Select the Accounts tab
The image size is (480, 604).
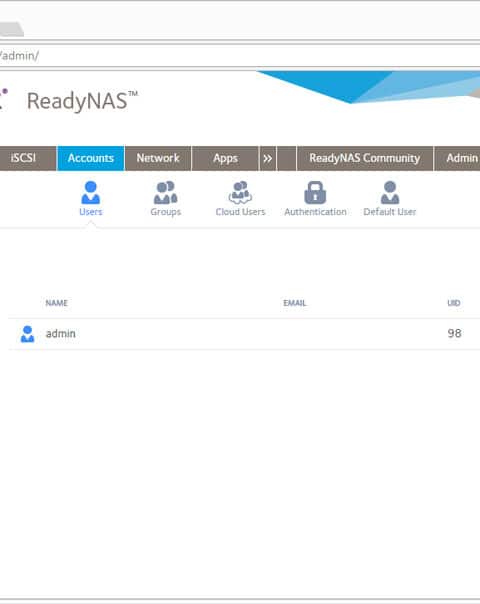coord(91,158)
